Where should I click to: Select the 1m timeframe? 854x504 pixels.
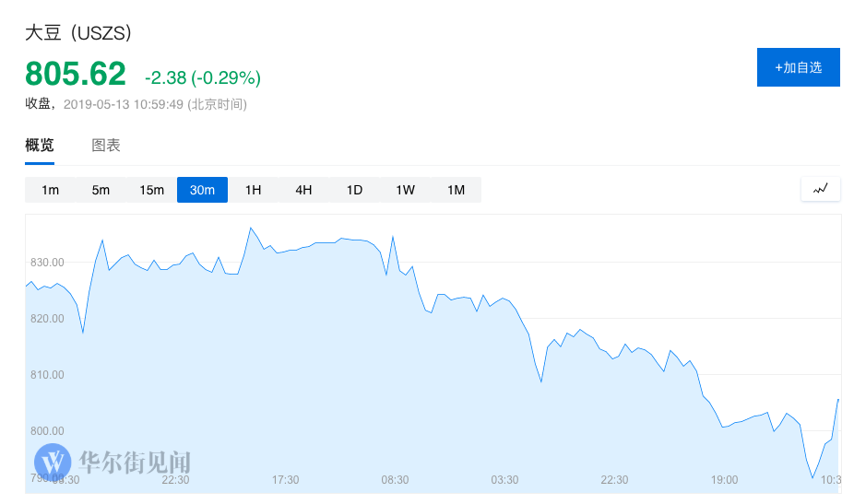50,190
